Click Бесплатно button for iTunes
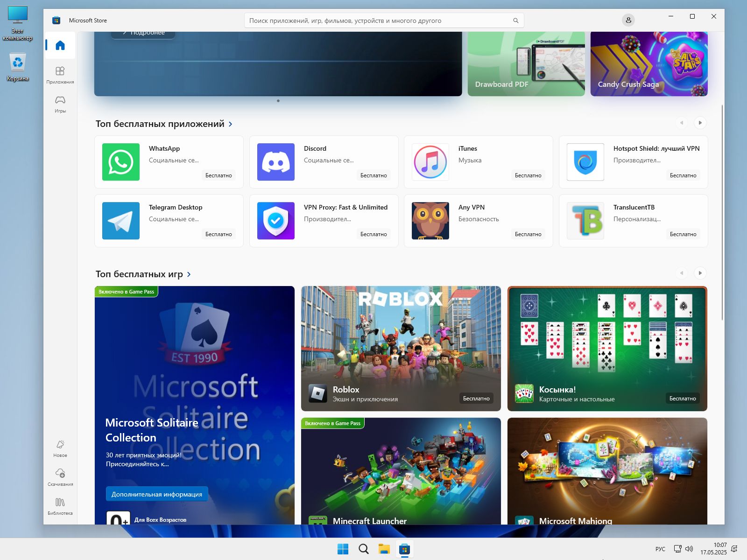747x560 pixels. tap(528, 175)
